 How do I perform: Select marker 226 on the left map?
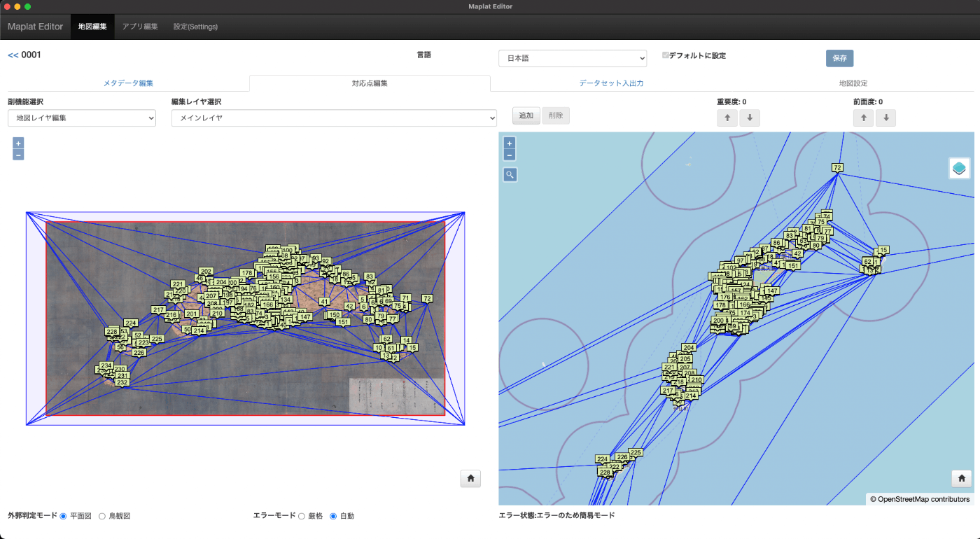pyautogui.click(x=139, y=353)
